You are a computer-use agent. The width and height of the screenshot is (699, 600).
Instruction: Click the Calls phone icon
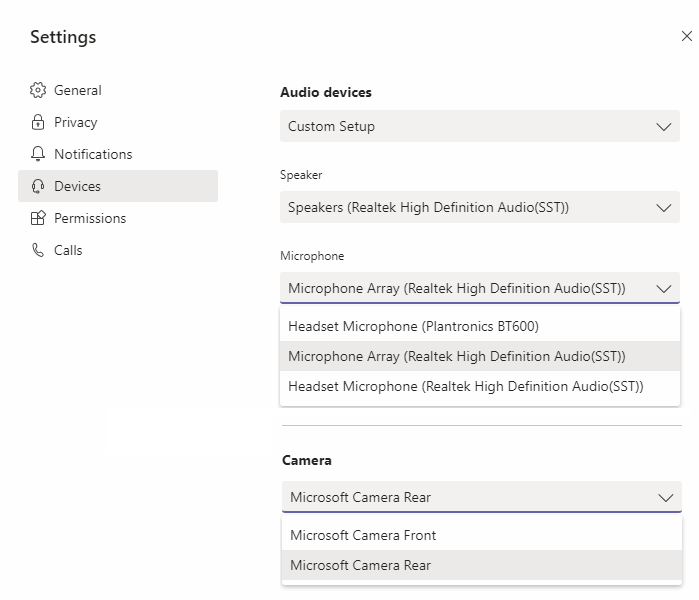[x=38, y=250]
